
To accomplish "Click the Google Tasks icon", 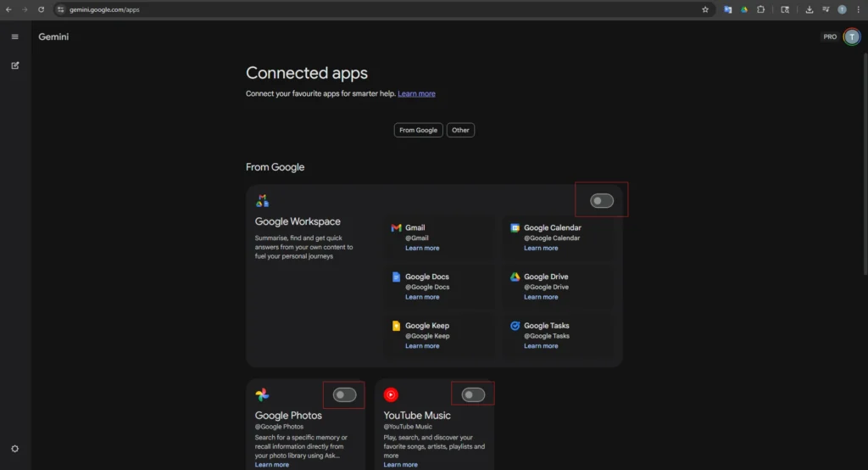I will (x=515, y=326).
